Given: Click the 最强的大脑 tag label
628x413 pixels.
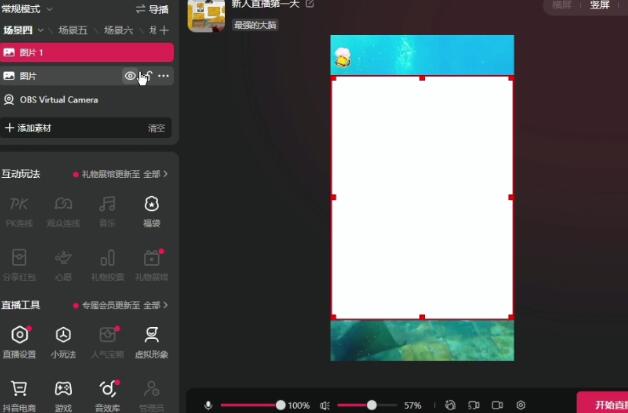Looking at the screenshot, I should pyautogui.click(x=255, y=25).
